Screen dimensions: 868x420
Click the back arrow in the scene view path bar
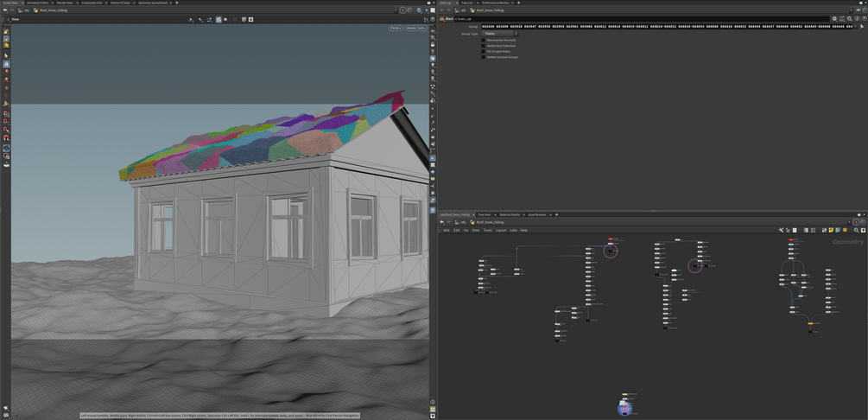tap(5, 10)
